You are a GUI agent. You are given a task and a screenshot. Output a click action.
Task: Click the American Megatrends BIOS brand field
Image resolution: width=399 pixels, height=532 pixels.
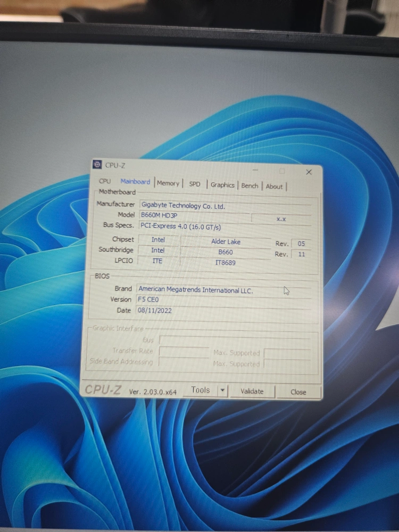223,290
